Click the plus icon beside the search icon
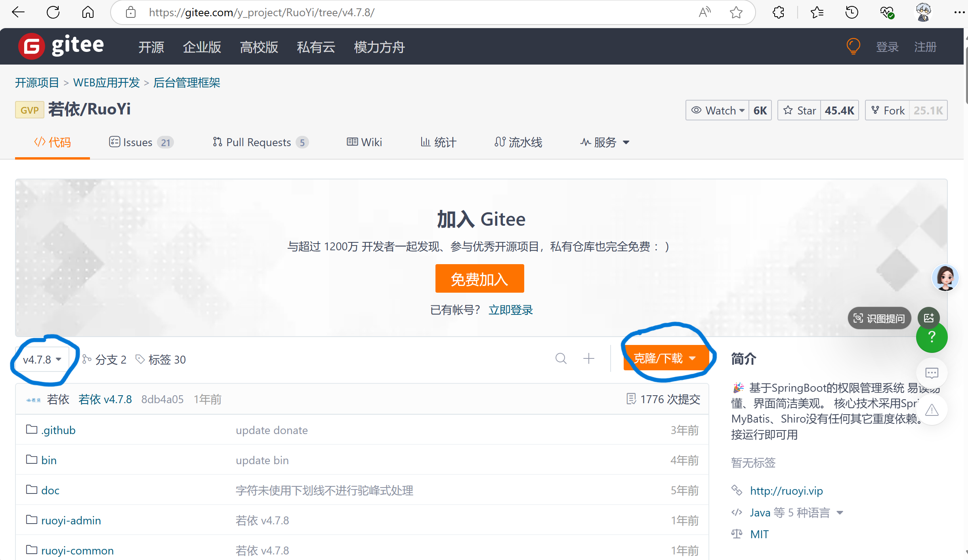Image resolution: width=968 pixels, height=560 pixels. 589,358
